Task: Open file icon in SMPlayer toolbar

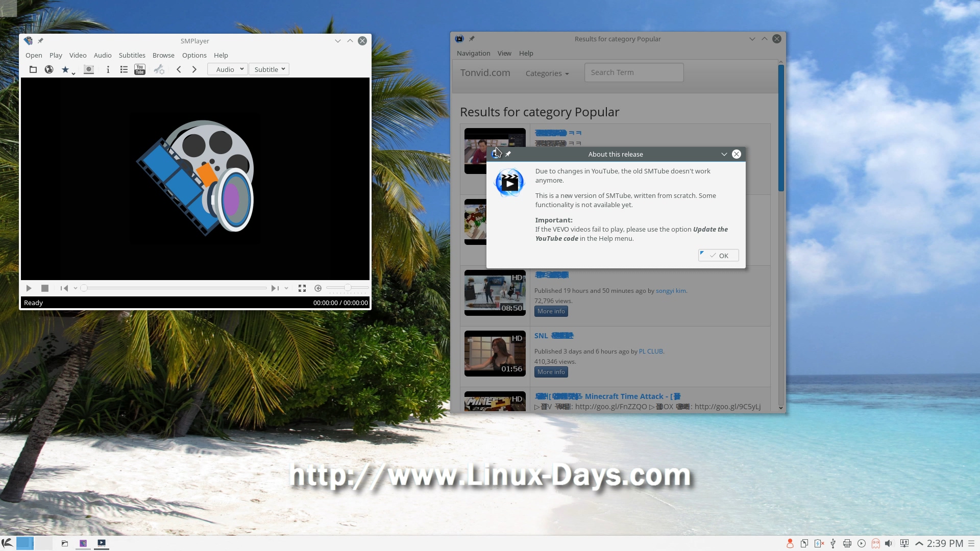Action: (33, 69)
